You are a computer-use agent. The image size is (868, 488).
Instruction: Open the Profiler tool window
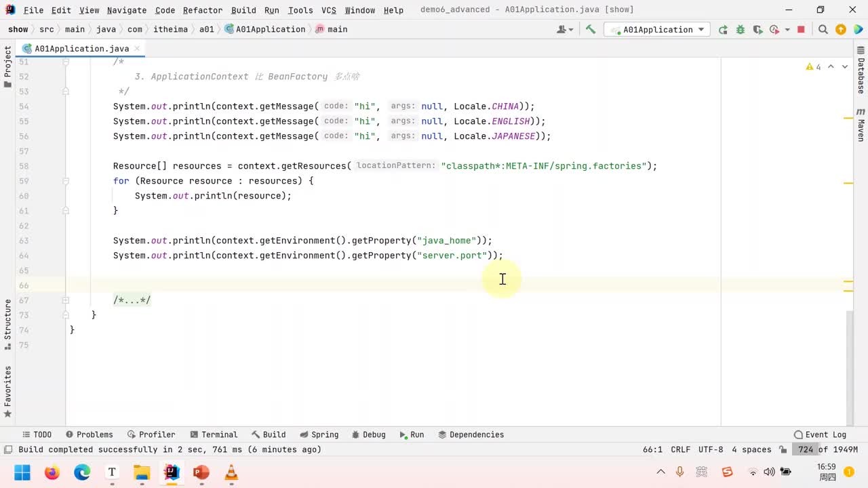coord(151,434)
